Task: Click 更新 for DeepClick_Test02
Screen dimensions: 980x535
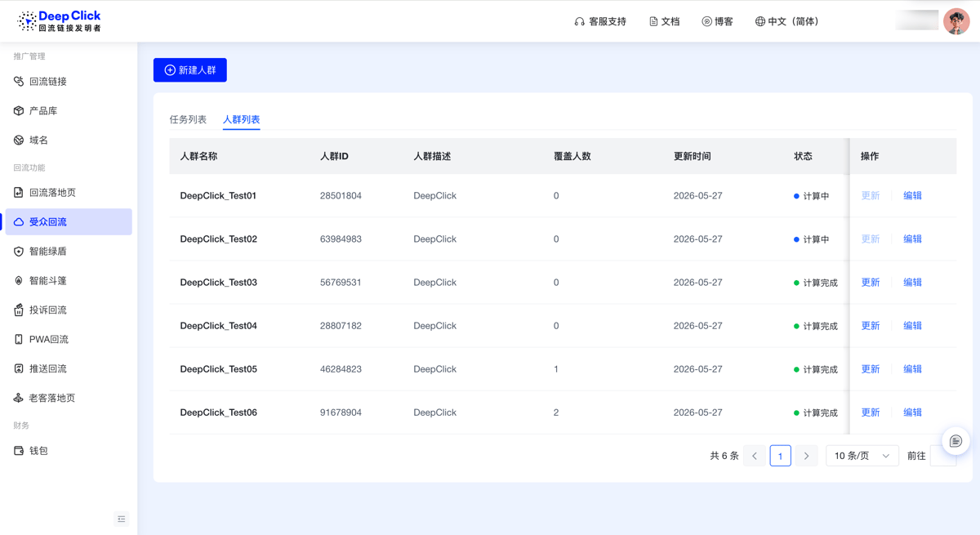Action: 871,239
